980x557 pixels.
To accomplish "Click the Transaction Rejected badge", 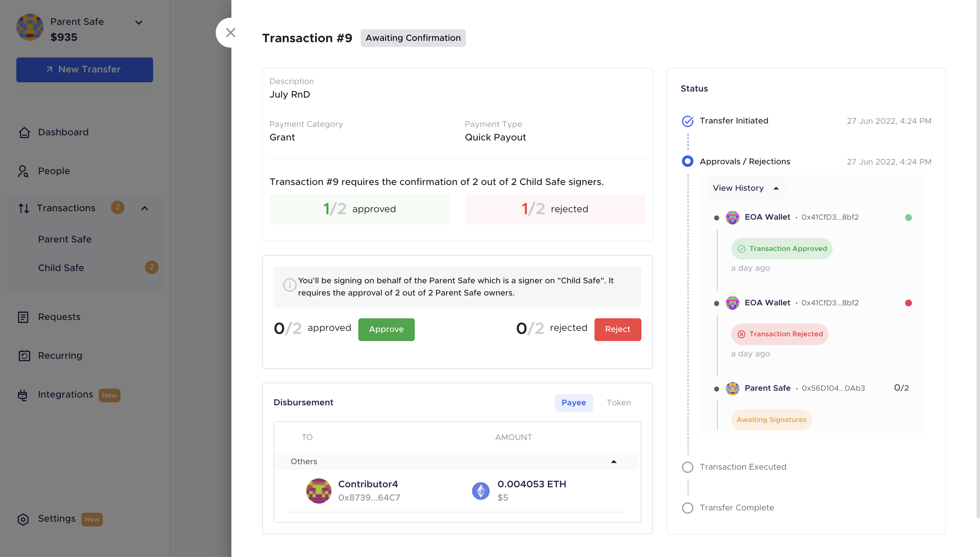I will click(780, 334).
